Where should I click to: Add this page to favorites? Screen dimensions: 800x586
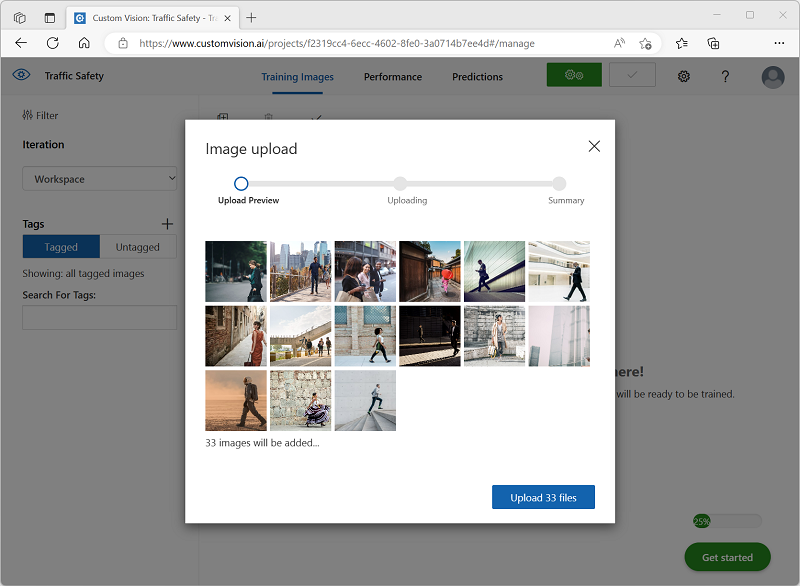(x=645, y=43)
